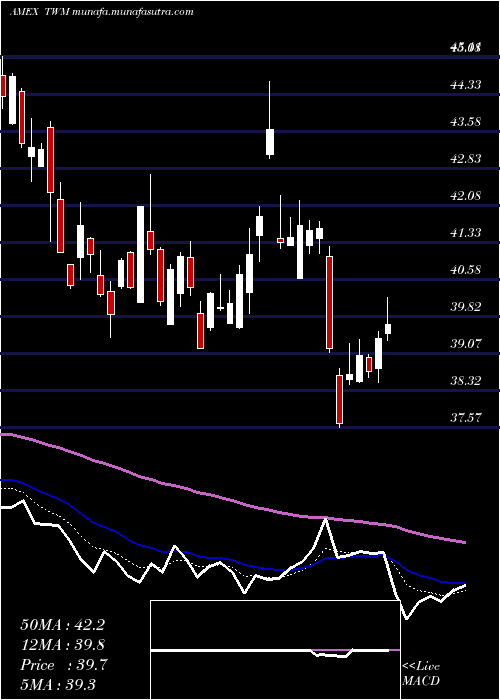Select the 38.32 price axis label
500x700 pixels.
464,380
